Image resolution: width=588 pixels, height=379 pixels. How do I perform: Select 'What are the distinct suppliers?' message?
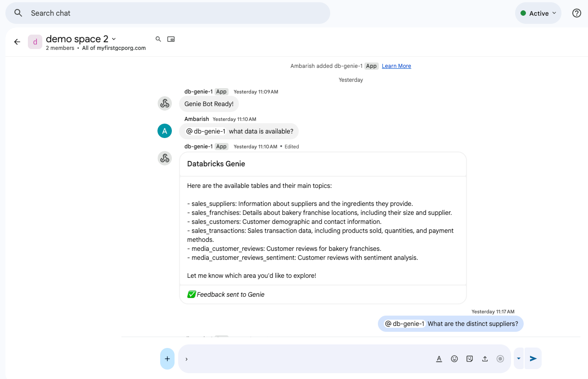point(451,324)
